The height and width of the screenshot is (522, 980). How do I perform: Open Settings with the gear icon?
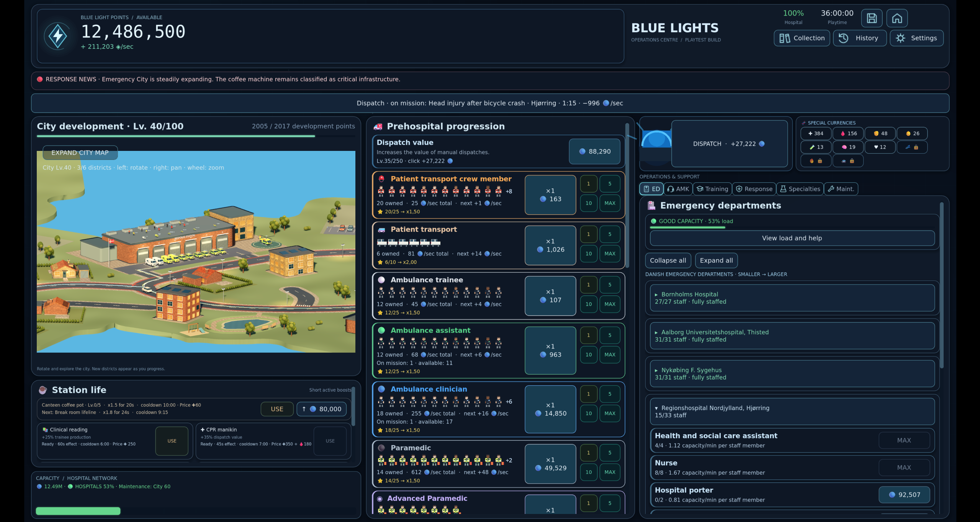pyautogui.click(x=916, y=38)
